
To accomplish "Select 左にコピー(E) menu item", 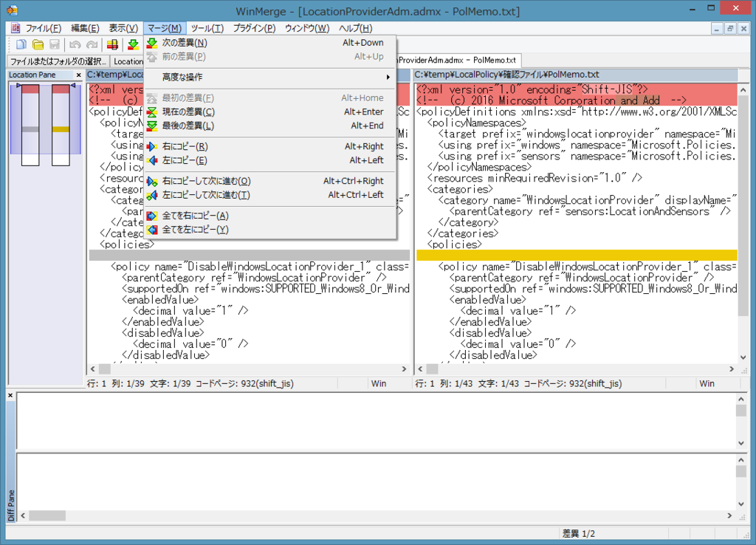I will tap(270, 160).
